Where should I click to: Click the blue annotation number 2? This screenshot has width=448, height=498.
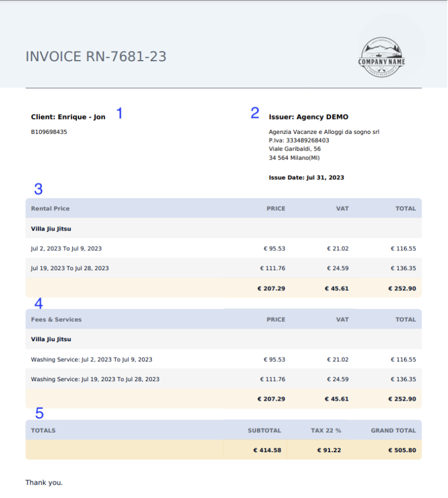255,113
